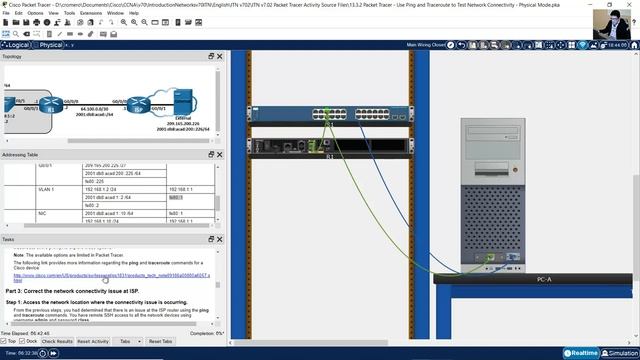Click the Open file folder icon

(x=16, y=22)
